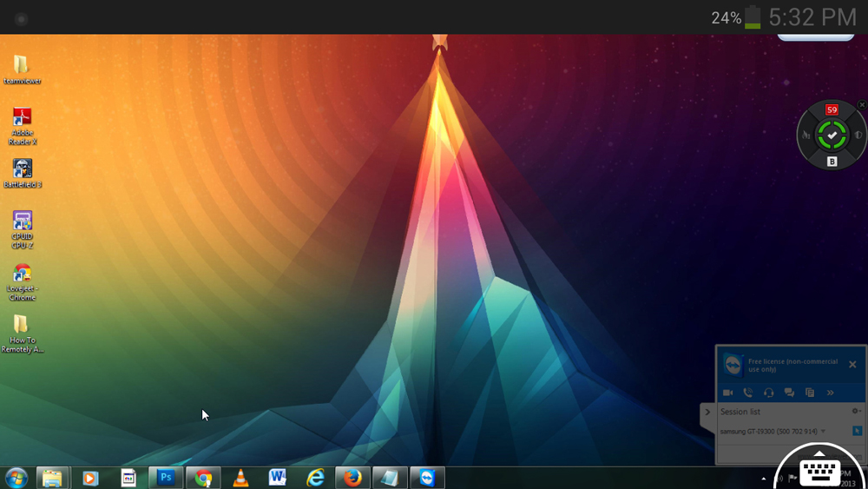
Task: Select the Lovejeet - Chrome desktop shortcut
Action: coord(23,282)
